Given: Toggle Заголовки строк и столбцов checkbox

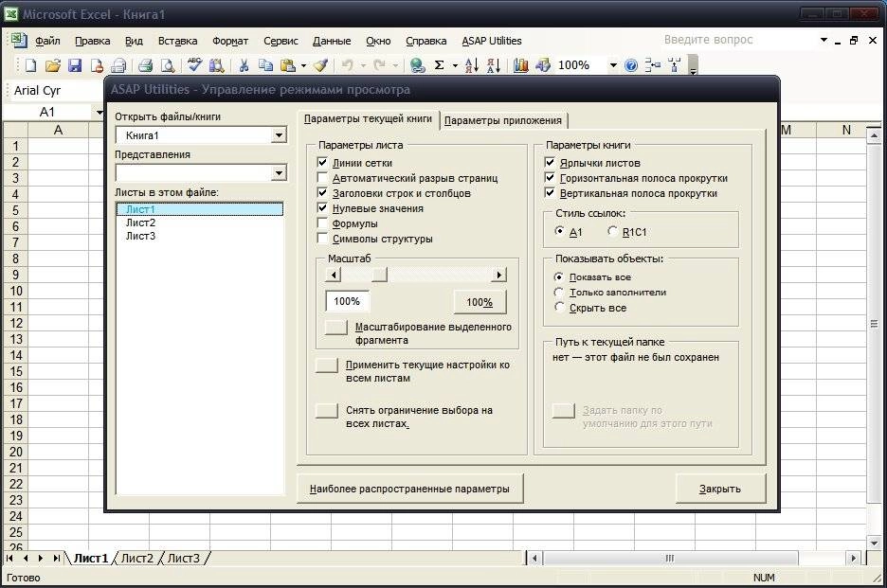Looking at the screenshot, I should pos(322,193).
